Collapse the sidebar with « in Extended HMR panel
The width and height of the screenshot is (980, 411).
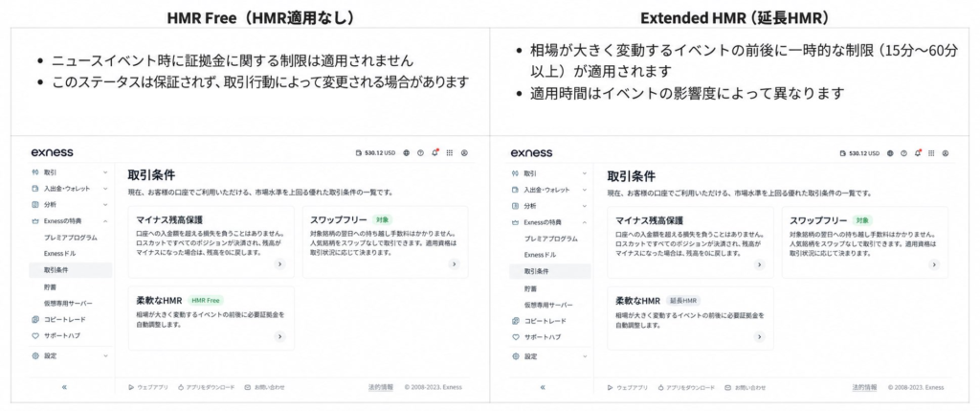click(x=543, y=387)
